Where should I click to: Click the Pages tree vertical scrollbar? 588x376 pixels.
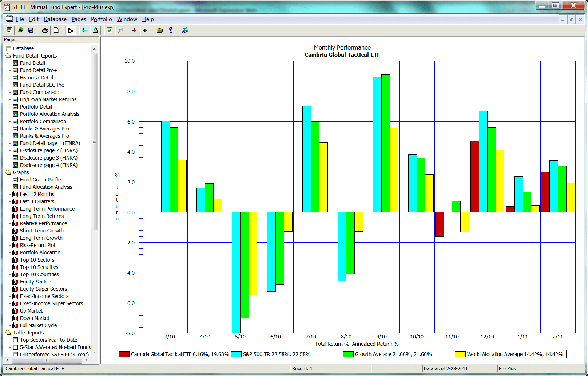coord(94,141)
